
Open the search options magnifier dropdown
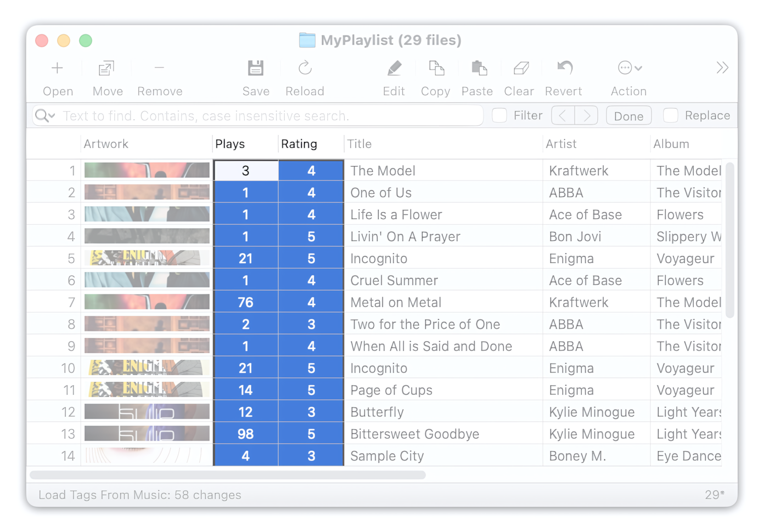(x=45, y=116)
